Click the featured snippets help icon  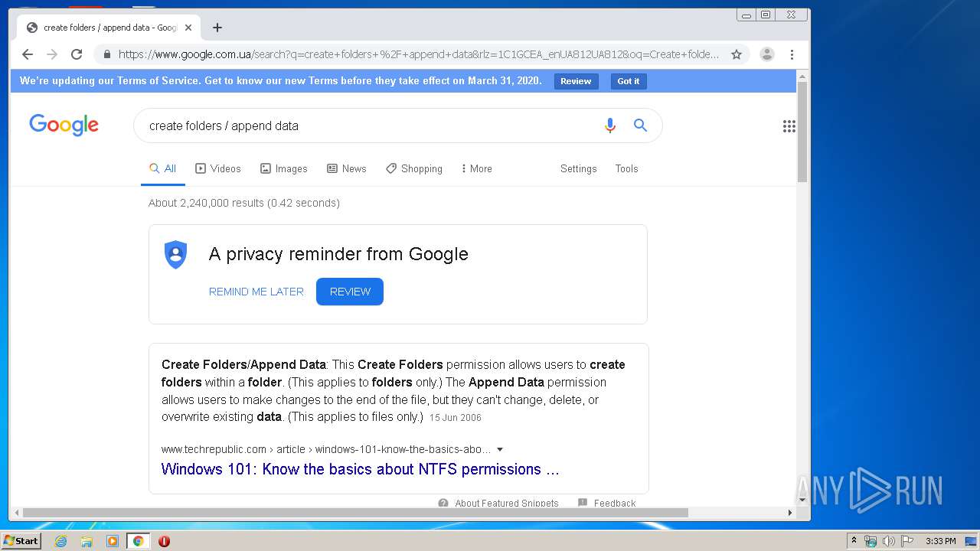[443, 503]
